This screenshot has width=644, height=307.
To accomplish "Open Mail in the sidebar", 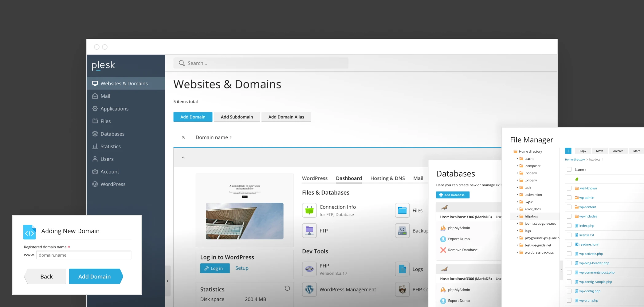I will point(125,96).
